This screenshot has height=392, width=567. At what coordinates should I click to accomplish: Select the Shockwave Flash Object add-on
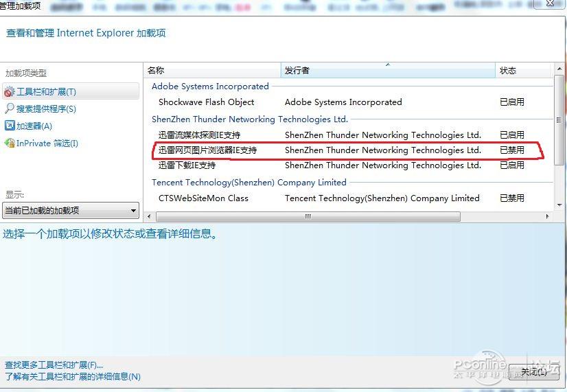tap(206, 102)
